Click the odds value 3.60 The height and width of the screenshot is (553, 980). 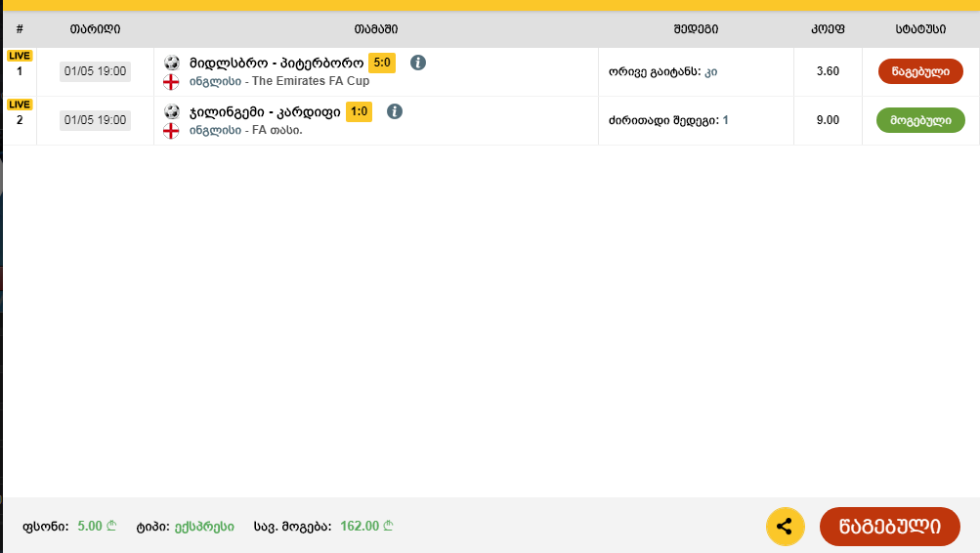828,71
